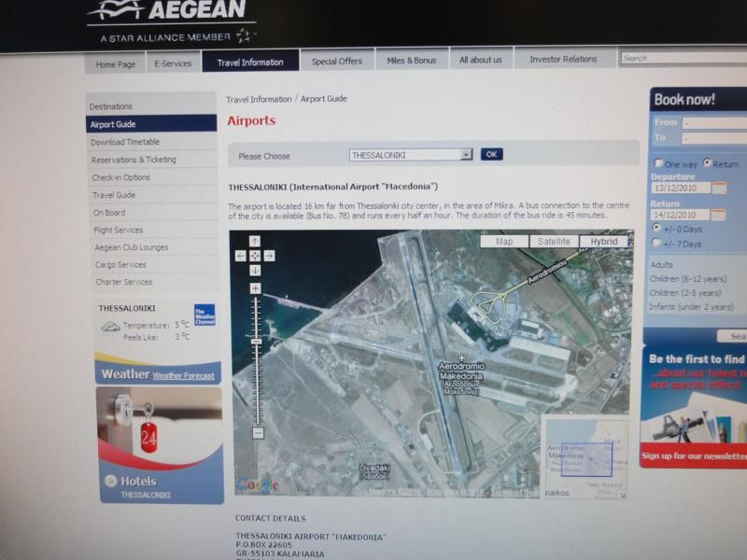Switch map to Hybrid view

(603, 242)
